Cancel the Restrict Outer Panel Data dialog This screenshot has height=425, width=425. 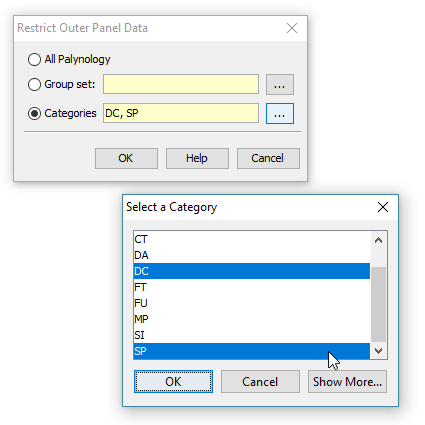(x=268, y=158)
